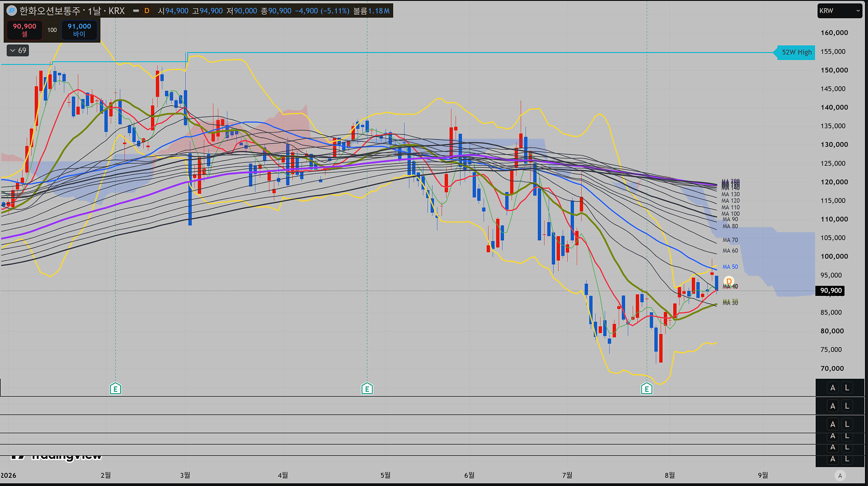Click the MA 70 line label
The height and width of the screenshot is (486, 868).
point(730,240)
